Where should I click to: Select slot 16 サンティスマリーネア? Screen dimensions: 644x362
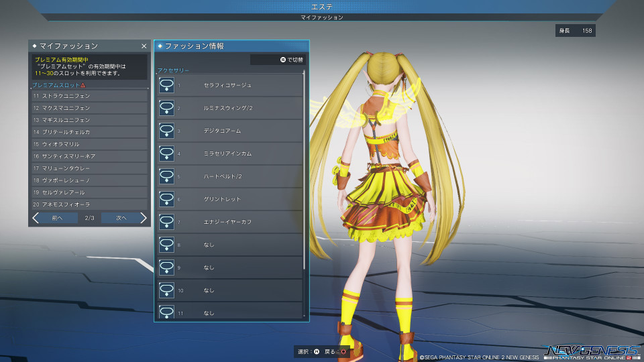[89, 156]
